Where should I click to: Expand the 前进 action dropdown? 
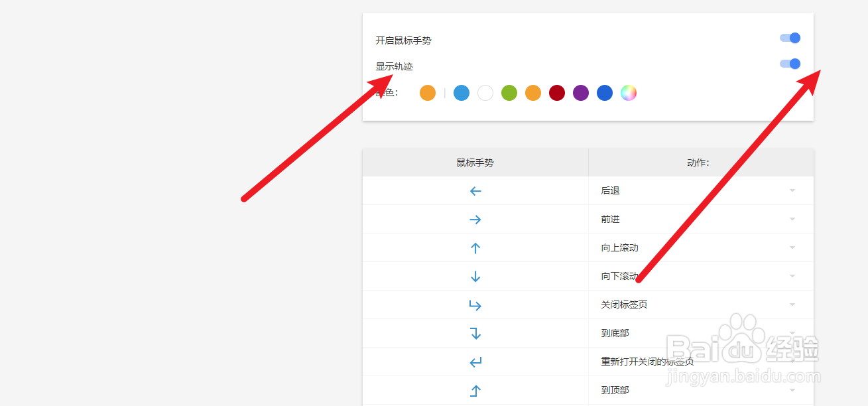coord(792,219)
